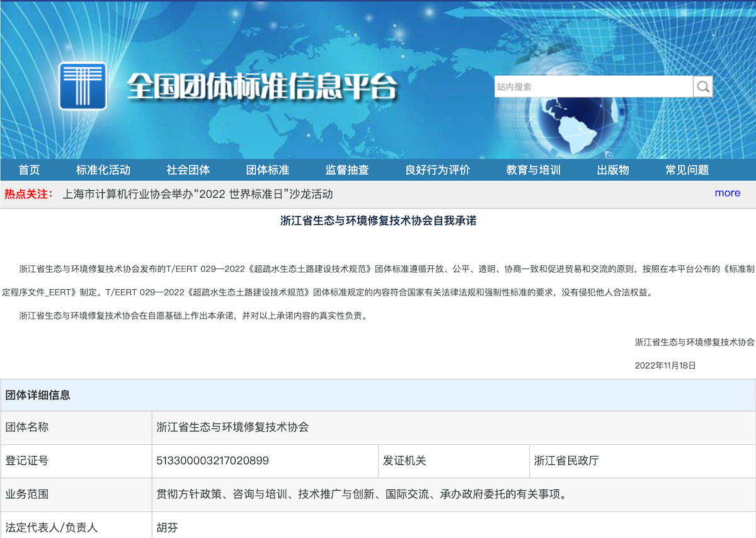Viewport: 756px width, 538px height.
Task: Click the association signature above the date
Action: pyautogui.click(x=694, y=343)
